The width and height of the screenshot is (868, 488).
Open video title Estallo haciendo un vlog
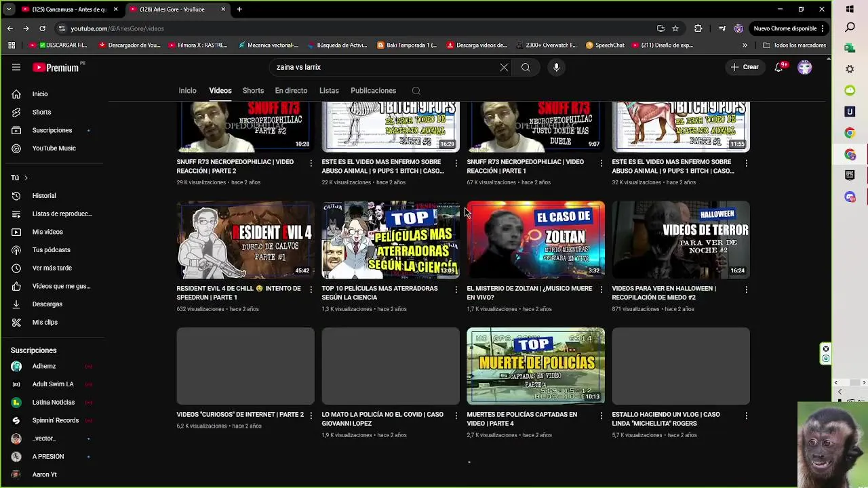pos(666,419)
